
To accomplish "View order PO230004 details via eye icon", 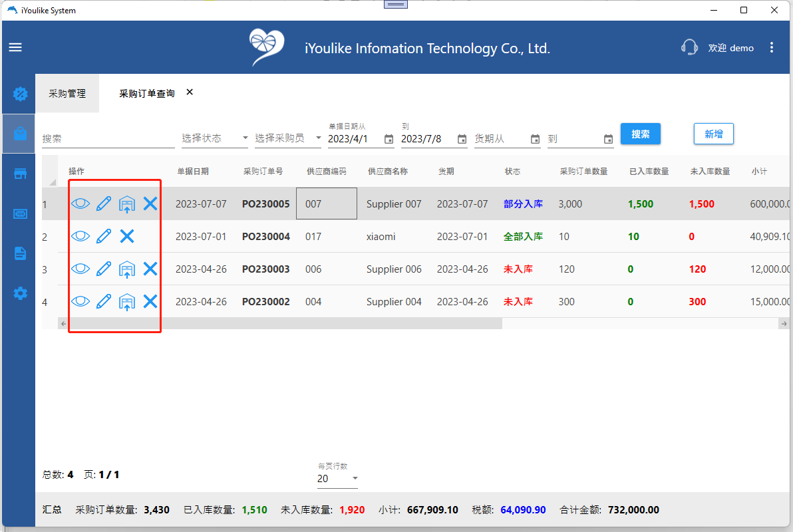I will point(80,236).
